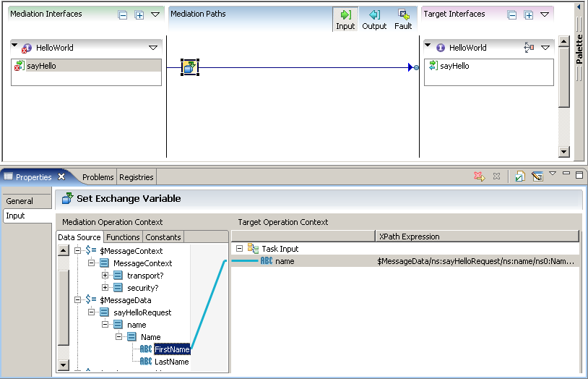
Task: Click the target HelloWorld interface icon
Action: tap(441, 48)
